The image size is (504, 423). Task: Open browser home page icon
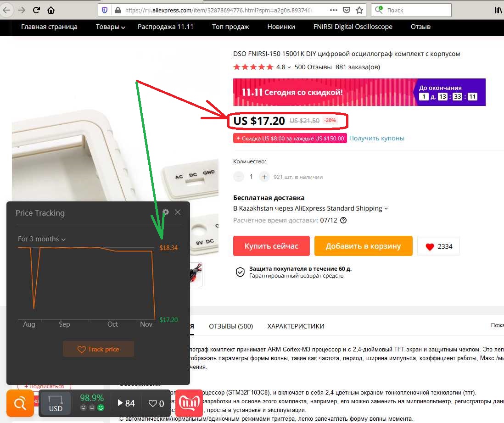51,10
